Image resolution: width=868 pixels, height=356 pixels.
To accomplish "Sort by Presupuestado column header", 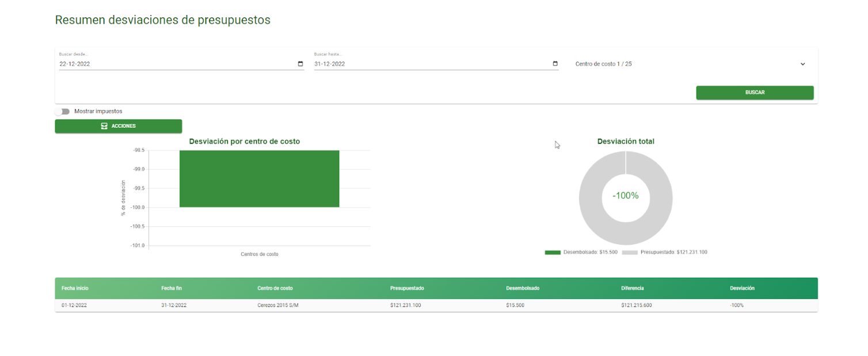I will pyautogui.click(x=407, y=288).
